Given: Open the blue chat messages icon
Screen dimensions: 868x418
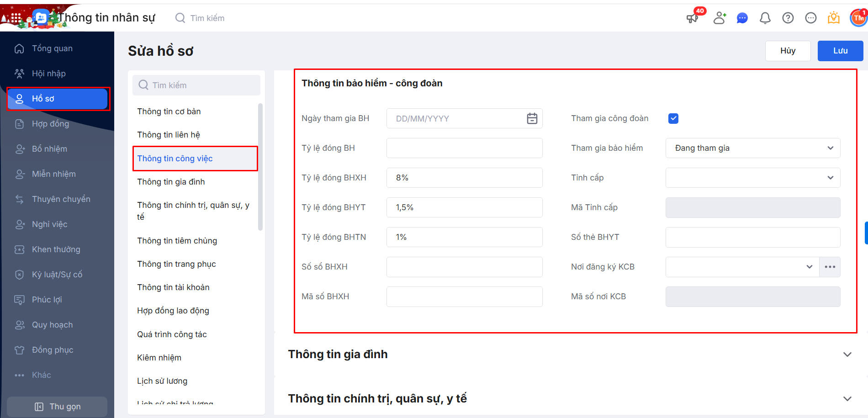Looking at the screenshot, I should tap(742, 18).
